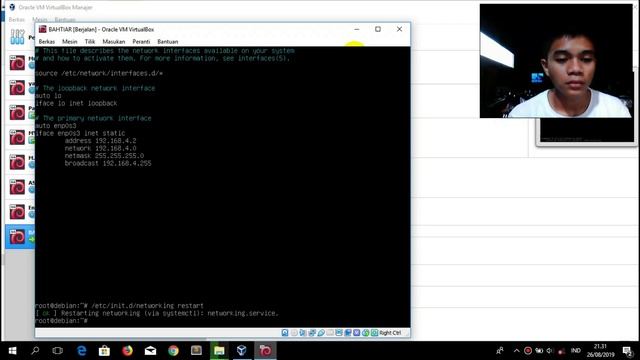
Task: Click the tan application icon on the taskbar
Action: pyautogui.click(x=196, y=351)
